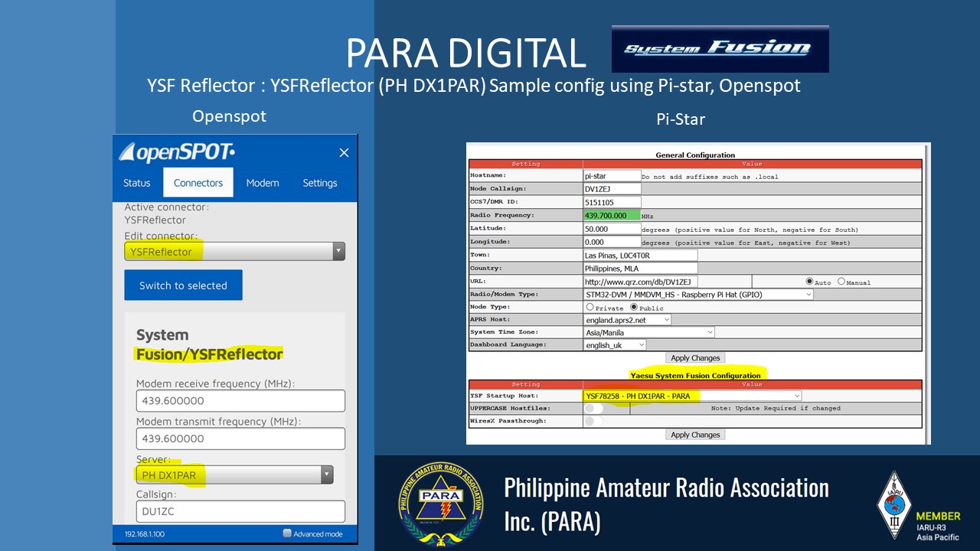Edit the Latitude 50.000 field
The image size is (980, 551).
(x=612, y=229)
